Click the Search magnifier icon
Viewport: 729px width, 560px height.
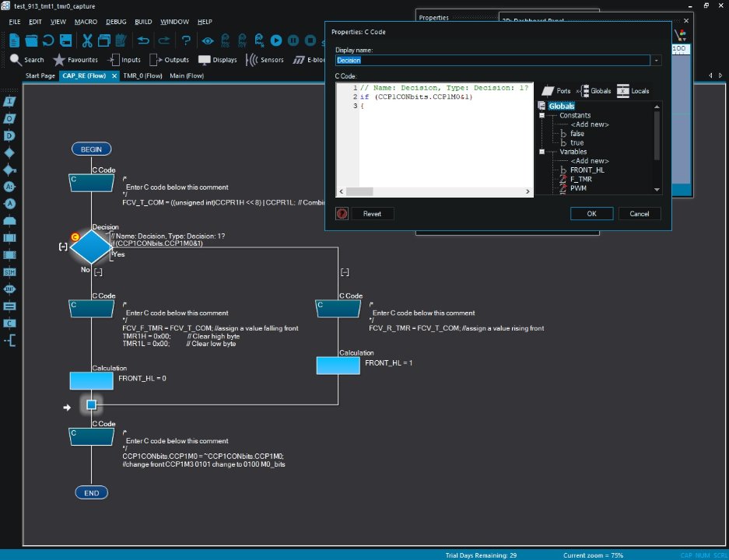coord(16,60)
